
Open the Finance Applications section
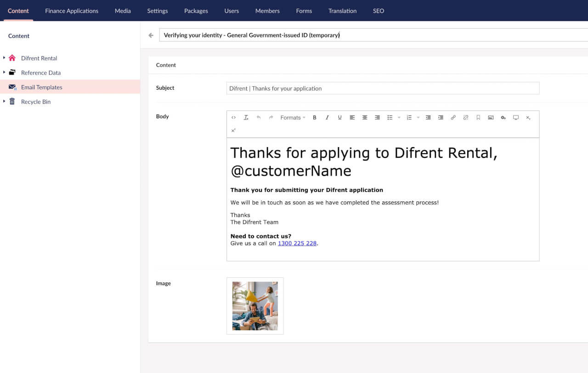72,11
